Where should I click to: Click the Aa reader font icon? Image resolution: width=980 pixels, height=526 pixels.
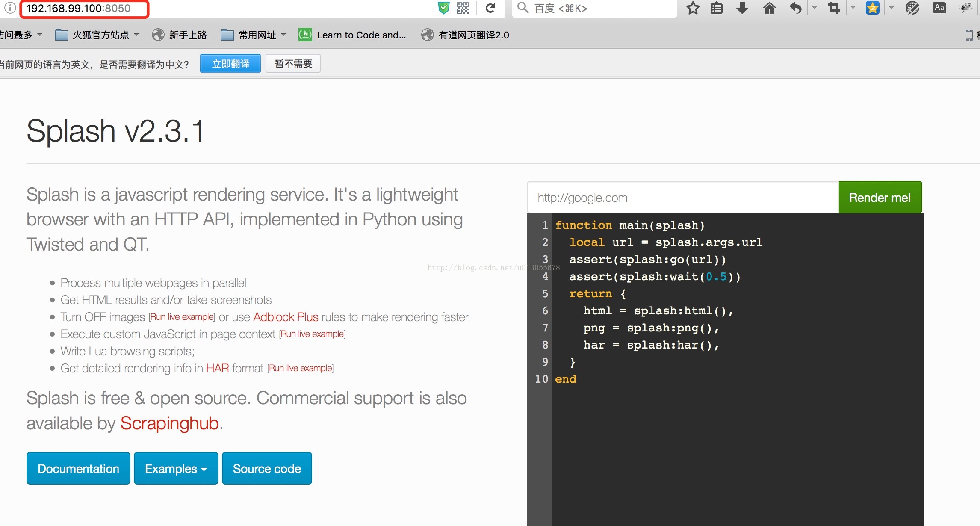pos(939,8)
